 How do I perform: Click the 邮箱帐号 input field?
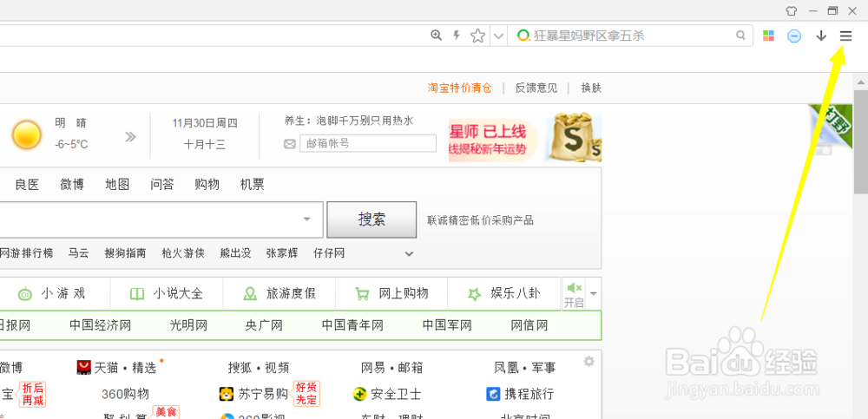coord(368,144)
